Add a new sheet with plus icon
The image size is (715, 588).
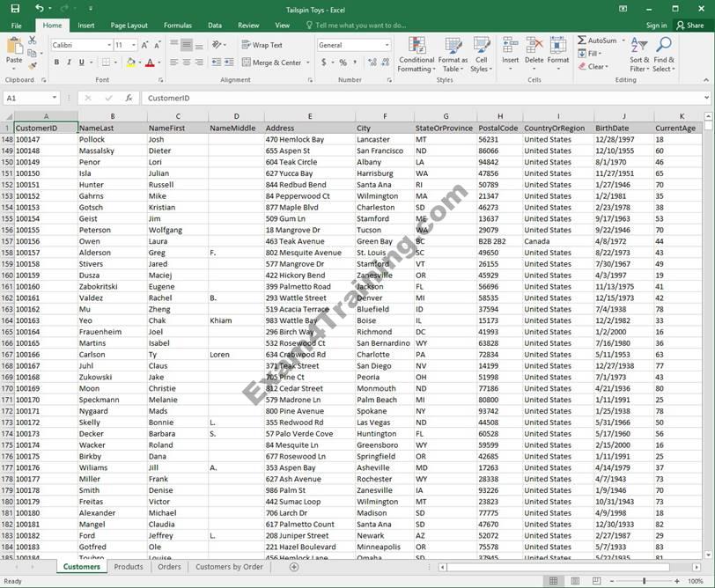(294, 567)
